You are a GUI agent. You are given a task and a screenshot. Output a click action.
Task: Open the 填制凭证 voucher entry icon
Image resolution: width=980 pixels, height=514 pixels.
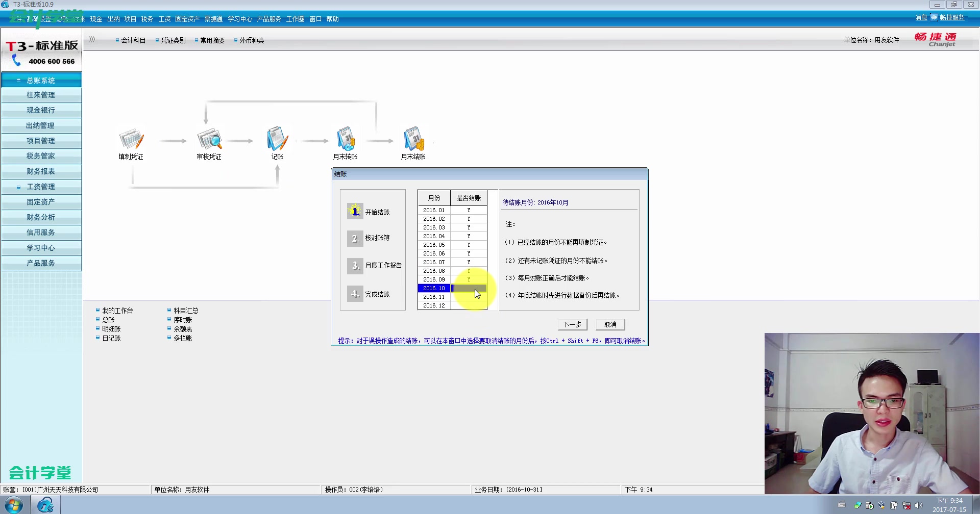(x=131, y=139)
